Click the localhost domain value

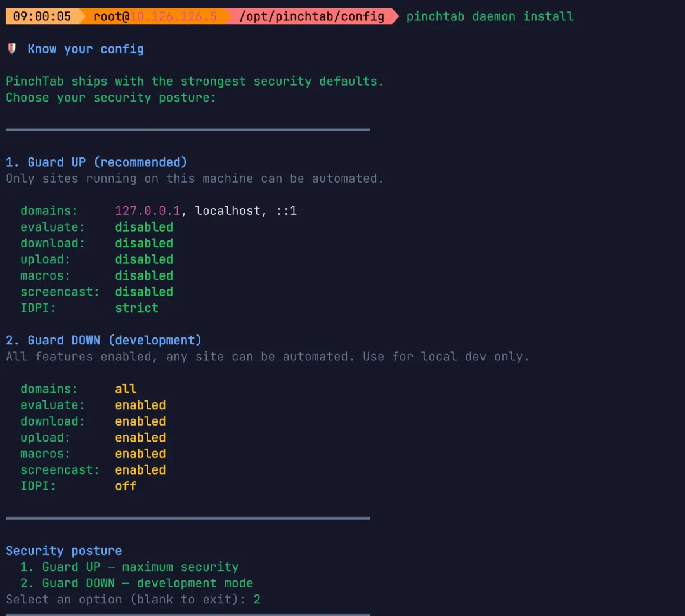(x=228, y=211)
